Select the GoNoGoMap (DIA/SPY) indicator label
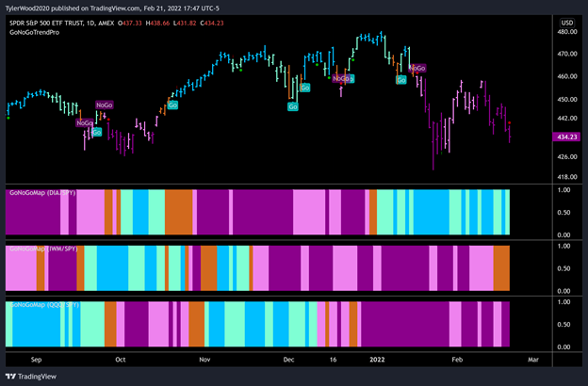 42,193
